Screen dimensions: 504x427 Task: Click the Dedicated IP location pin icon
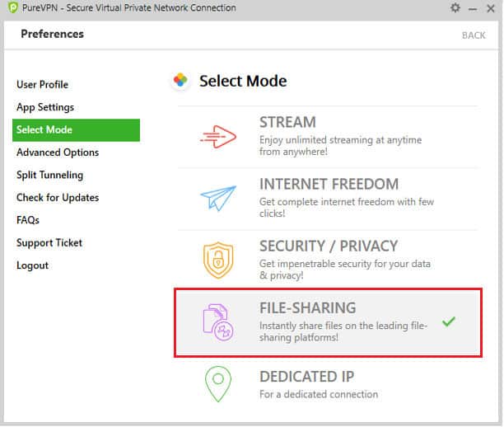(218, 383)
